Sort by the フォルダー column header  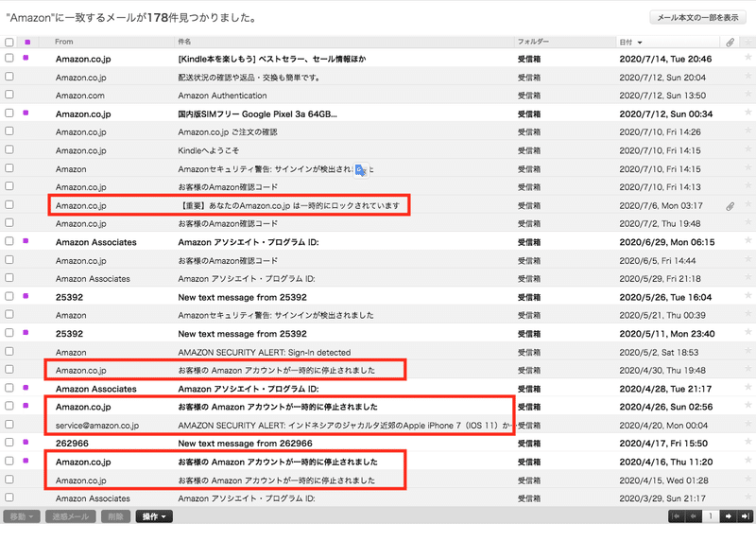click(533, 42)
